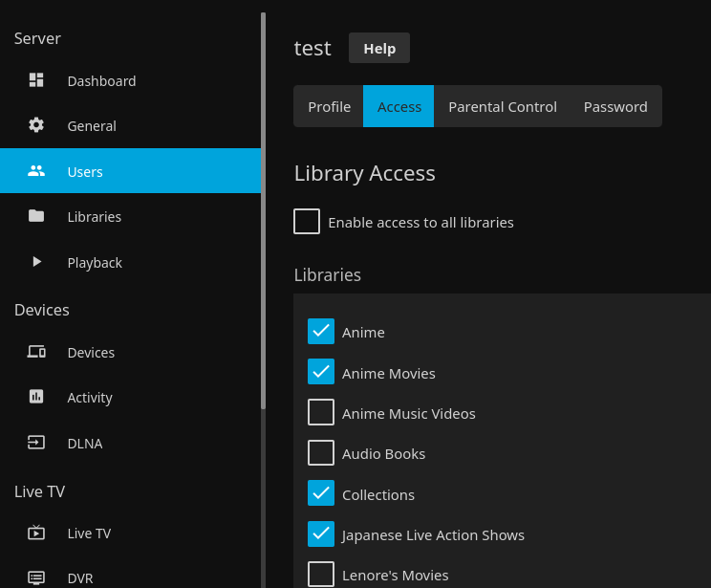
Task: Switch to the Password tab
Action: tap(615, 106)
